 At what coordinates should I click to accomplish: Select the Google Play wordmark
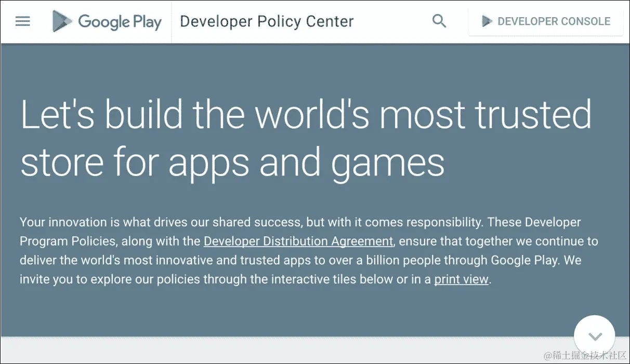(120, 22)
